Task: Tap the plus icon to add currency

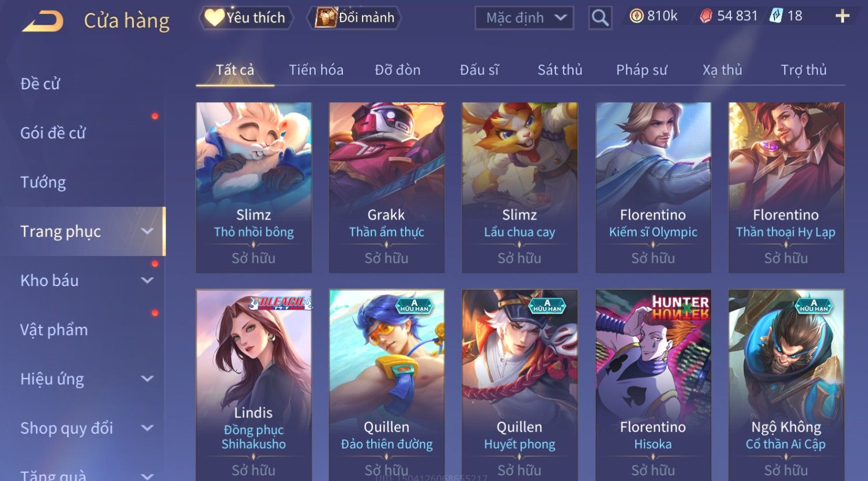Action: 842,16
